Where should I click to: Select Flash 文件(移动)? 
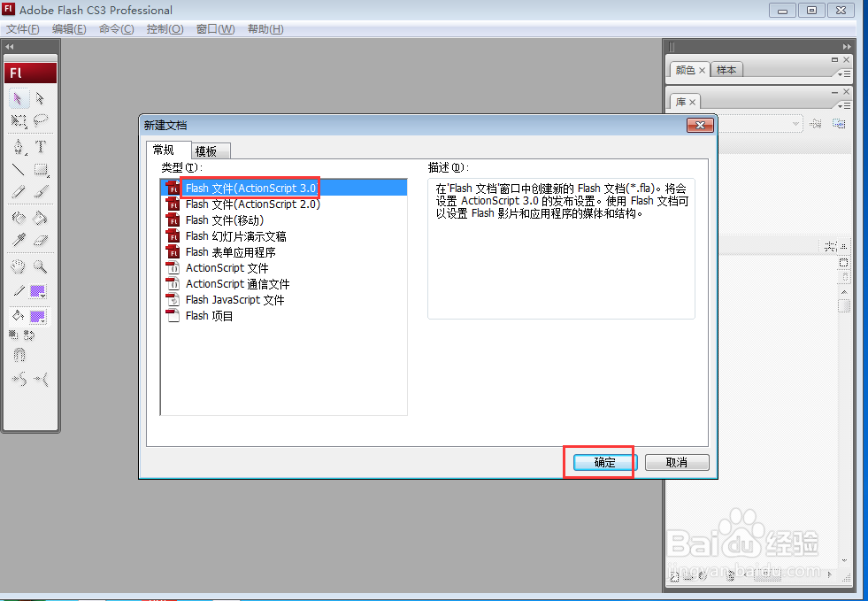(x=283, y=220)
